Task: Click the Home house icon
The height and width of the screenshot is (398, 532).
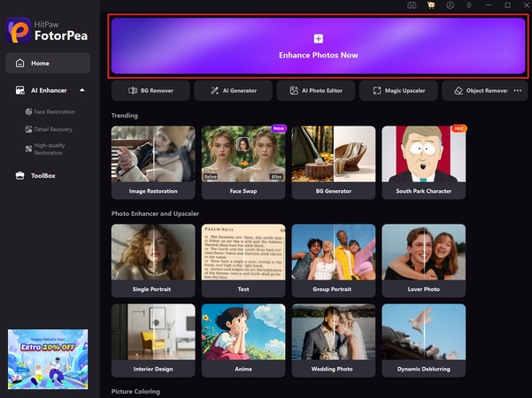Action: tap(20, 63)
